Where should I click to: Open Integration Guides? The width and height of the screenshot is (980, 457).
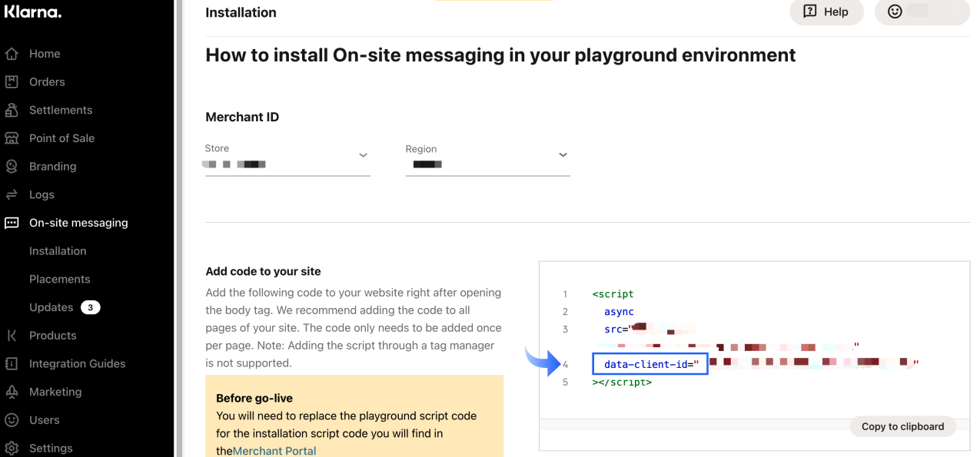[77, 363]
